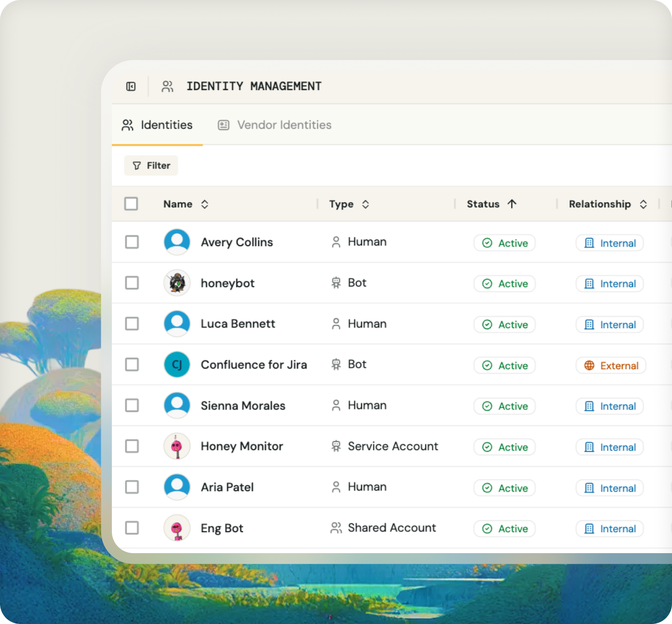Select the Confluence for Jira checkbox
The width and height of the screenshot is (672, 624).
pyautogui.click(x=132, y=364)
